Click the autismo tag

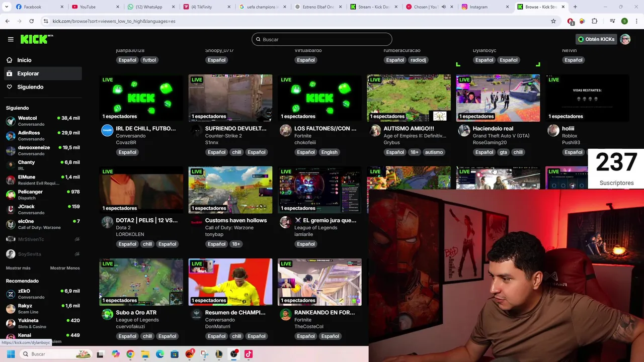point(434,152)
